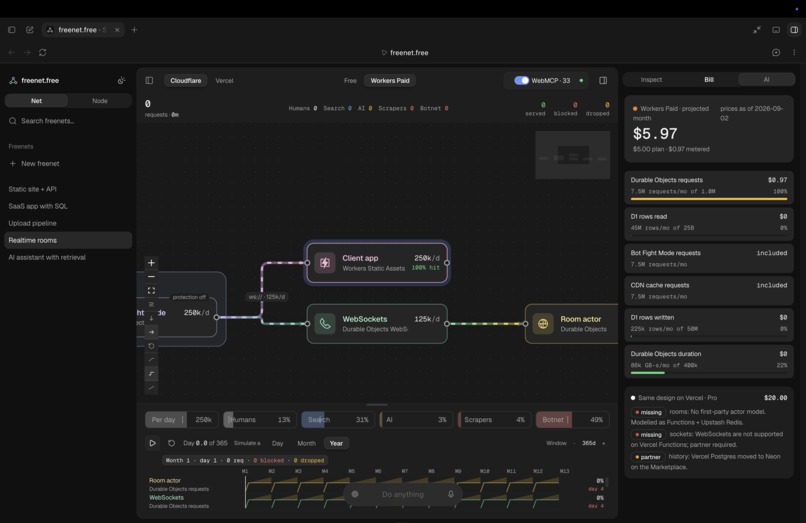
Task: Click the canvas reset rotation icon
Action: tap(151, 346)
